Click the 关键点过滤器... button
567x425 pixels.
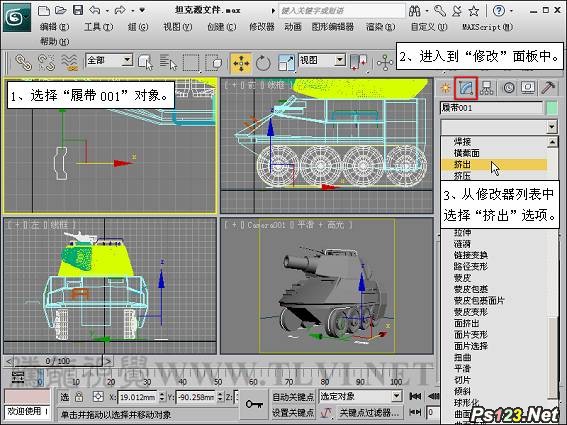point(369,412)
